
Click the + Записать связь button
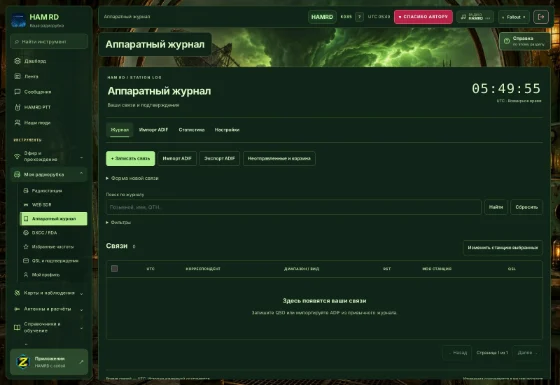point(130,159)
